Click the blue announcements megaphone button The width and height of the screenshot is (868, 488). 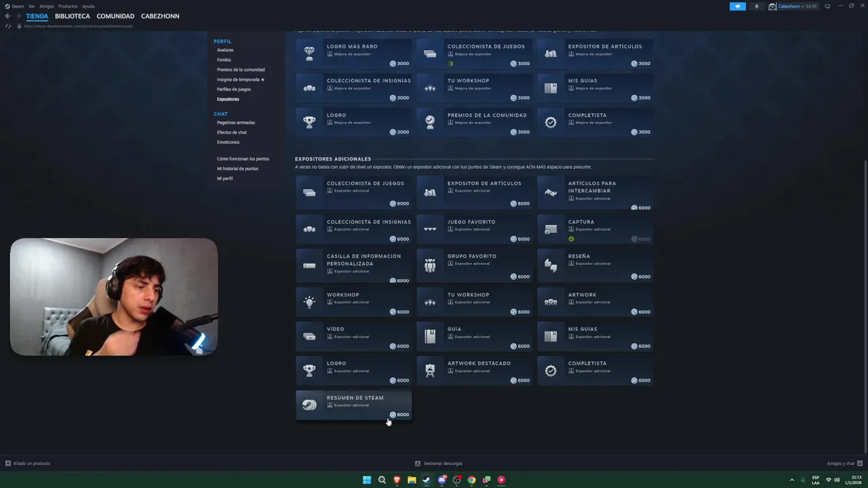click(738, 6)
